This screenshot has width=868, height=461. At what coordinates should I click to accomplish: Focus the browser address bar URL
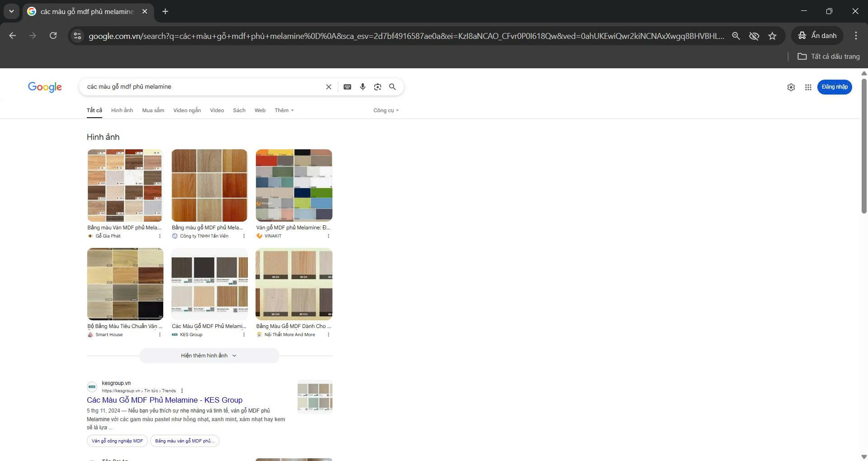406,36
